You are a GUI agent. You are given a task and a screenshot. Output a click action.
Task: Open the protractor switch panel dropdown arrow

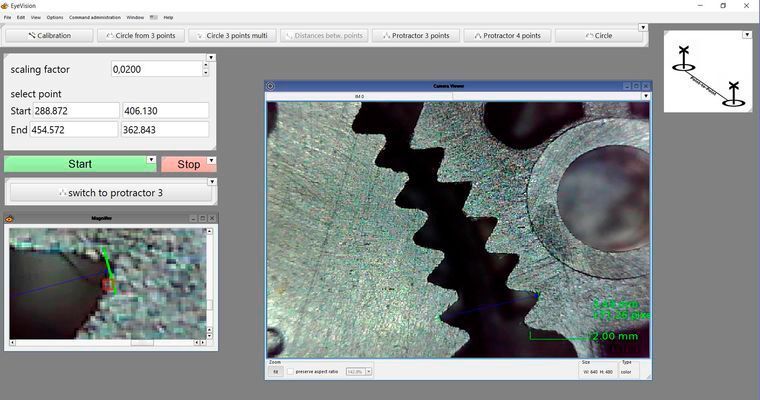212,181
